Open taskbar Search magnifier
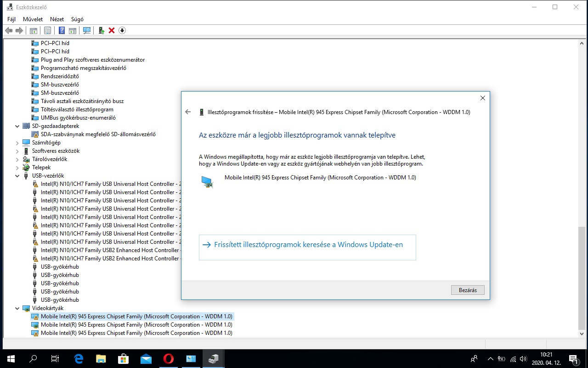This screenshot has height=368, width=588. click(x=33, y=359)
